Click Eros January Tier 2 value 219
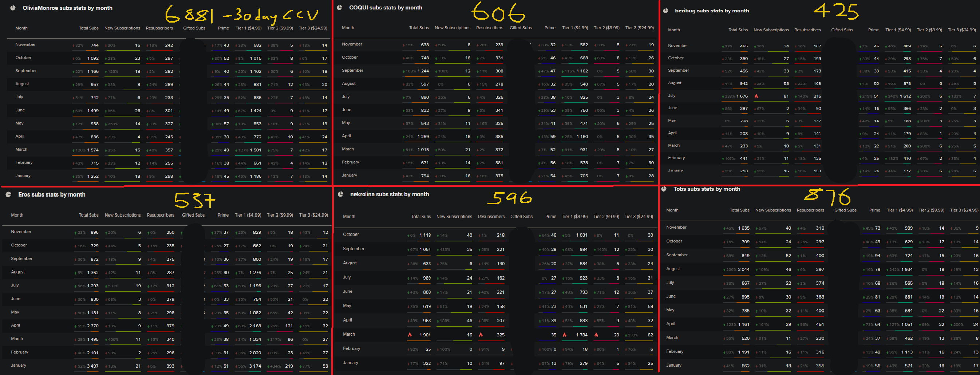The image size is (980, 375). (x=289, y=367)
